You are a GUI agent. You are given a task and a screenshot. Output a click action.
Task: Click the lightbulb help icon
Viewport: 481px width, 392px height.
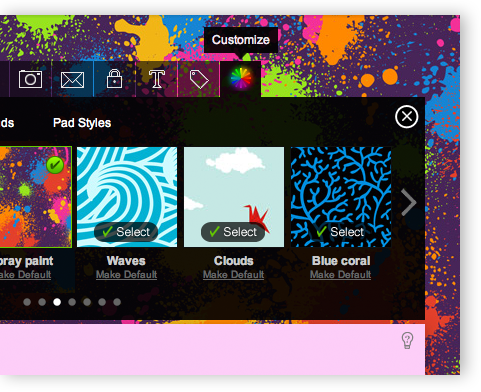[x=407, y=340]
